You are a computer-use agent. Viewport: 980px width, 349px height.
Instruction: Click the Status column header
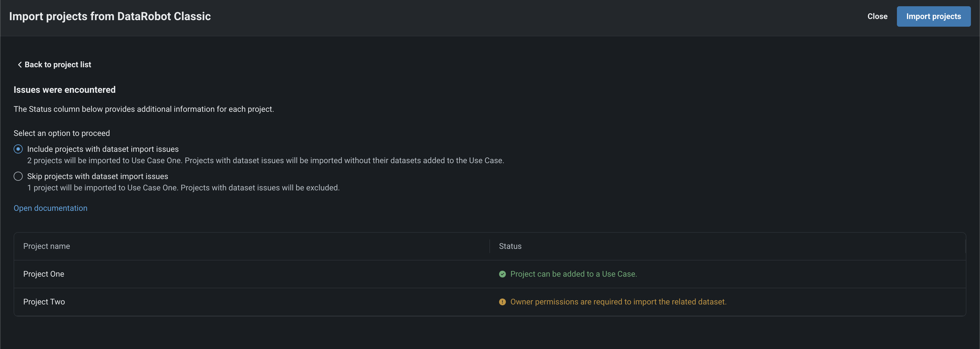pos(510,246)
